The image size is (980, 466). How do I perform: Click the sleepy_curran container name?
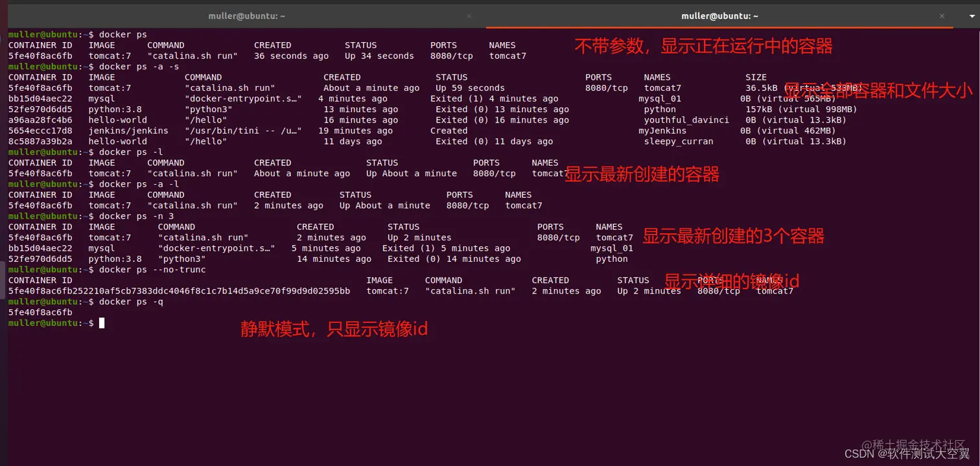[x=679, y=141]
